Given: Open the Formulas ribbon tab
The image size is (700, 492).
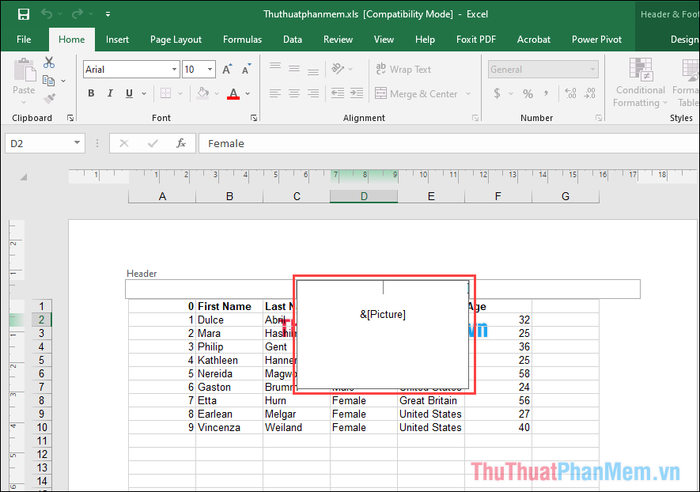Looking at the screenshot, I should (242, 40).
